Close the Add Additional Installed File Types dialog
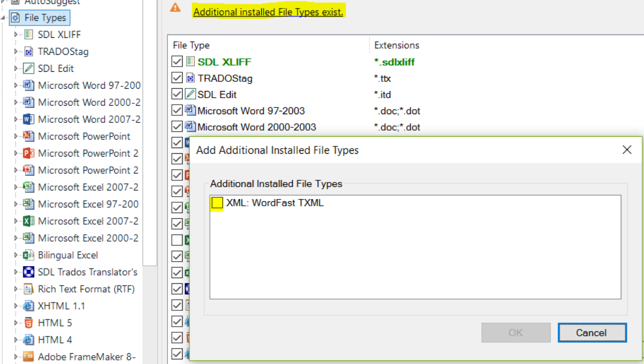Viewport: 644px width, 364px height. 626,150
